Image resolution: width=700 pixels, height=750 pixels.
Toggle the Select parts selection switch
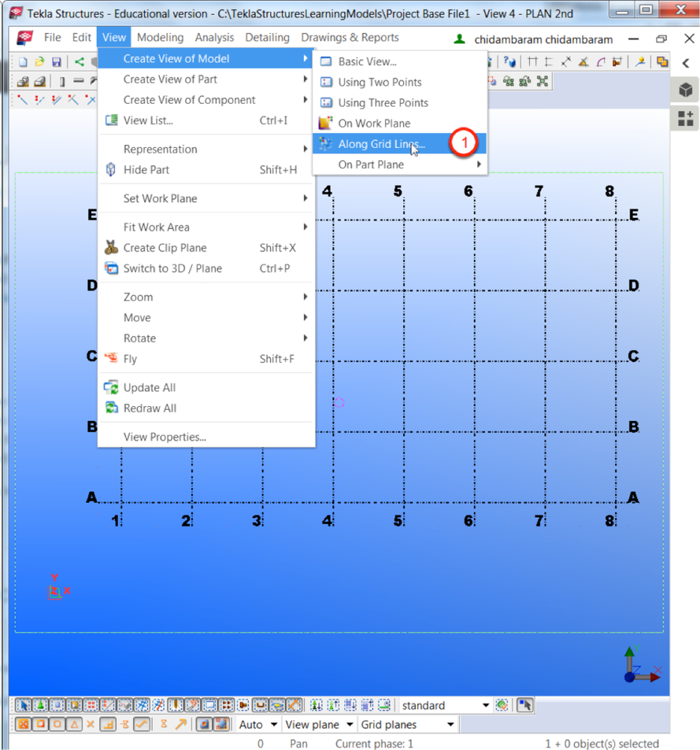[57, 705]
